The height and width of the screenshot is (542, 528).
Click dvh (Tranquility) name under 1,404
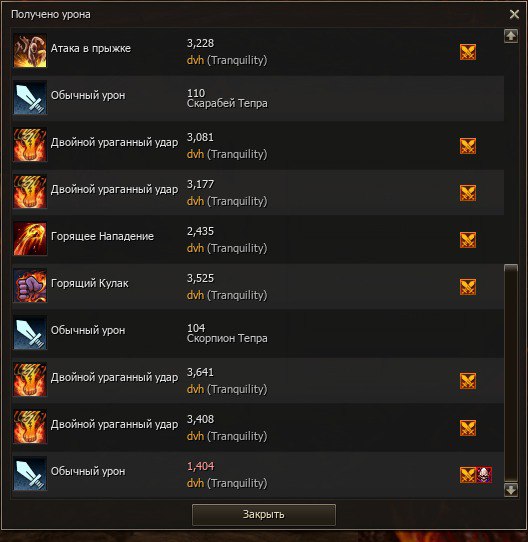[227, 484]
